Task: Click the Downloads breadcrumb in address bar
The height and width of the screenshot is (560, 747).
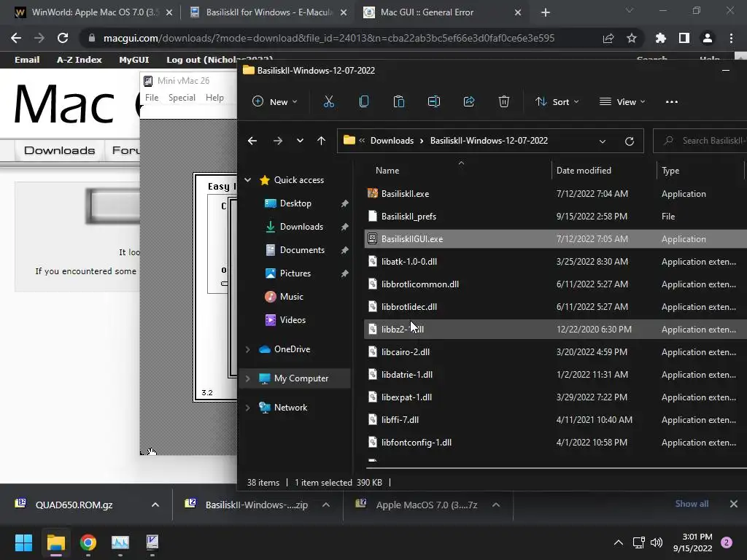Action: 392,141
